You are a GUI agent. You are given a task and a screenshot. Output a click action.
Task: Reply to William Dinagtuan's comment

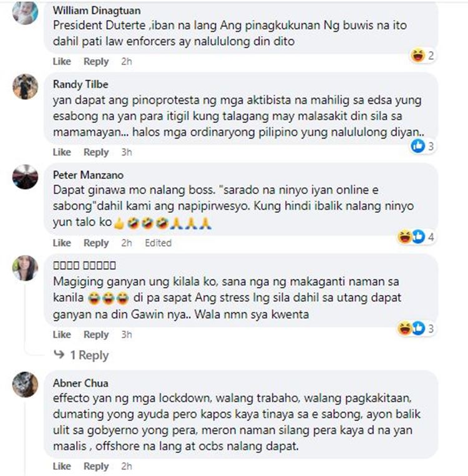pyautogui.click(x=96, y=61)
